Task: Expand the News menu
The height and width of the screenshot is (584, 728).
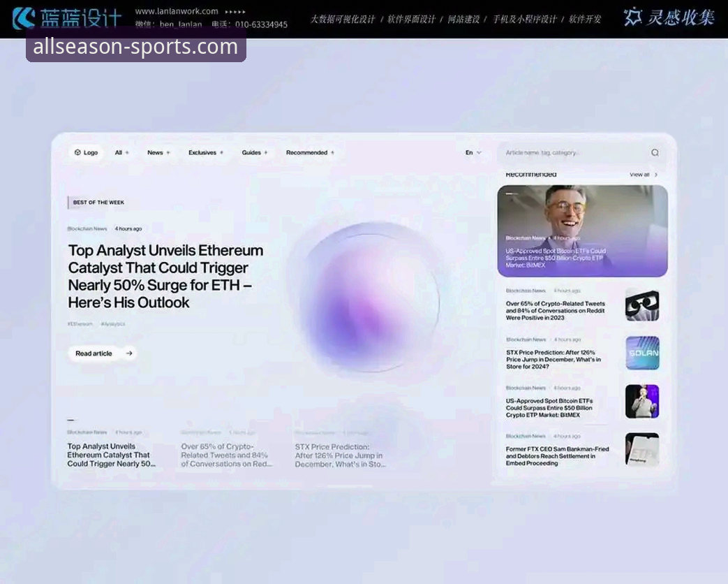Action: coord(158,153)
